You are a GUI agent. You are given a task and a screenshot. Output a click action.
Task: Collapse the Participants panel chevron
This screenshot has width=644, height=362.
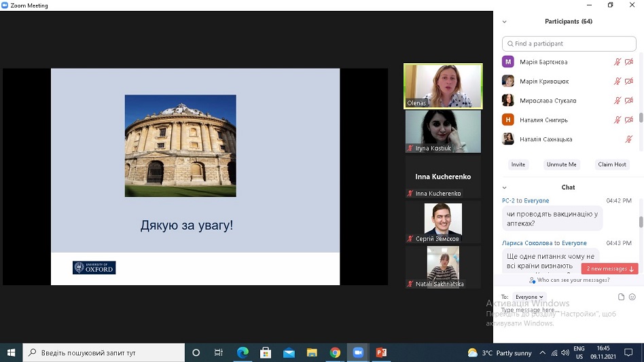pyautogui.click(x=504, y=22)
